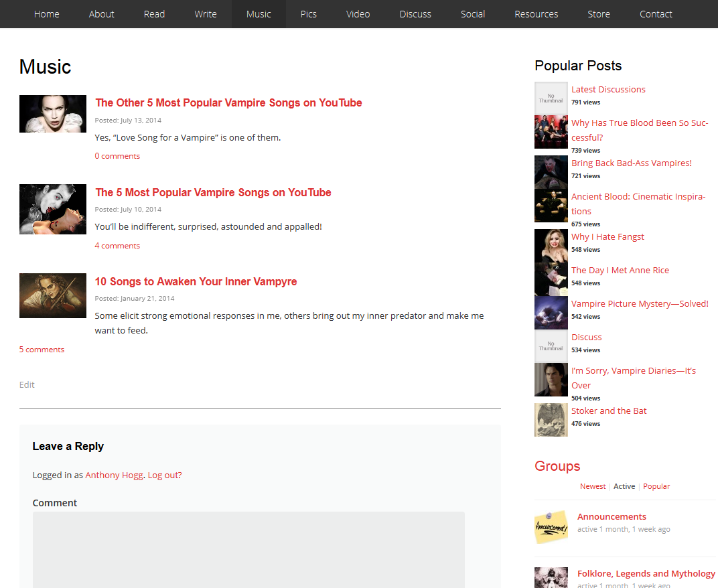Open thumbnail of vampire biting woman post

pyautogui.click(x=53, y=209)
